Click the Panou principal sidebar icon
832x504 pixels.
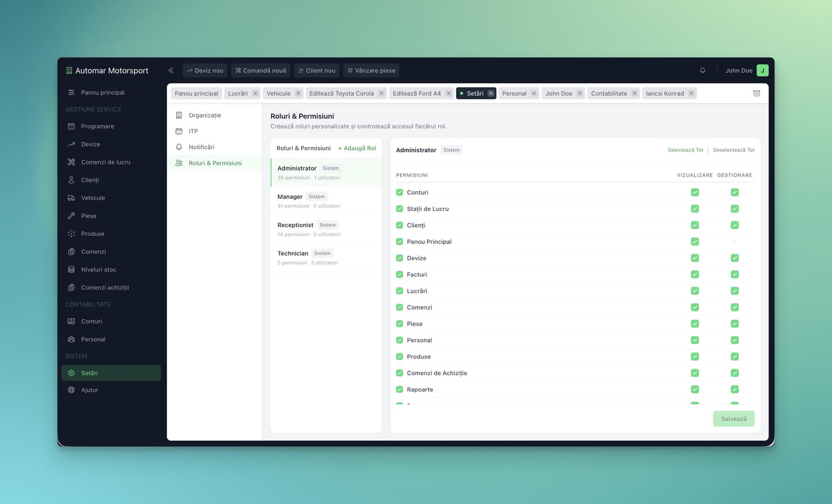coord(71,92)
